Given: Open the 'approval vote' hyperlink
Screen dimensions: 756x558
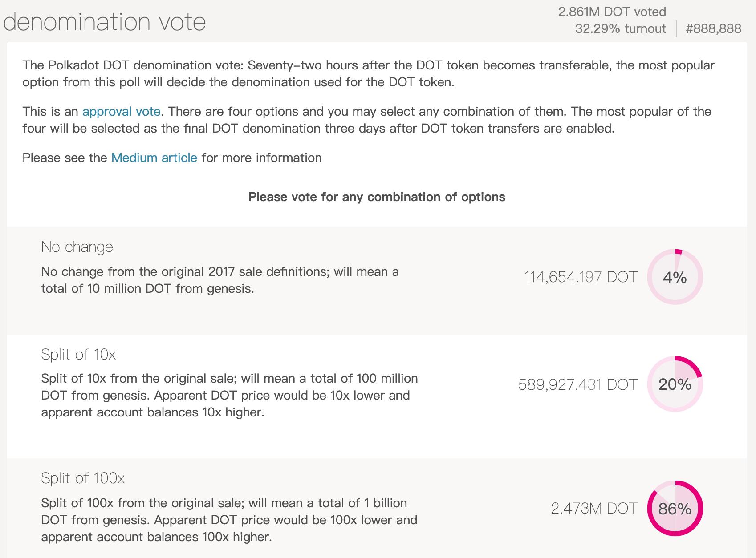Looking at the screenshot, I should coord(121,111).
